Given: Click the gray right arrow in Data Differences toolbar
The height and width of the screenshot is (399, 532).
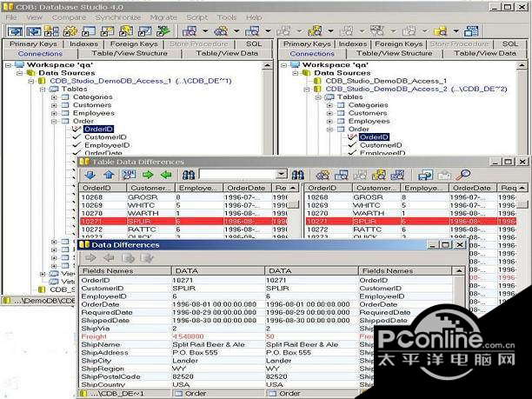Looking at the screenshot, I should pos(90,258).
